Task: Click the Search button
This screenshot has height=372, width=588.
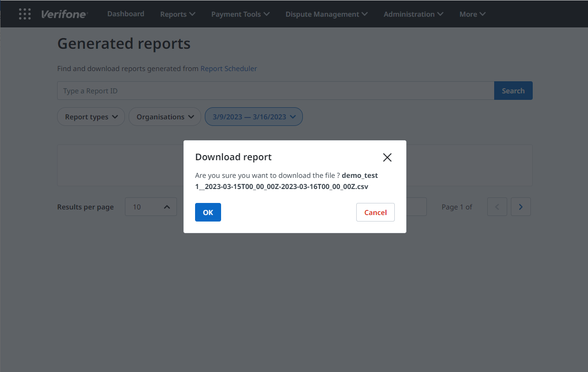Action: pyautogui.click(x=513, y=91)
